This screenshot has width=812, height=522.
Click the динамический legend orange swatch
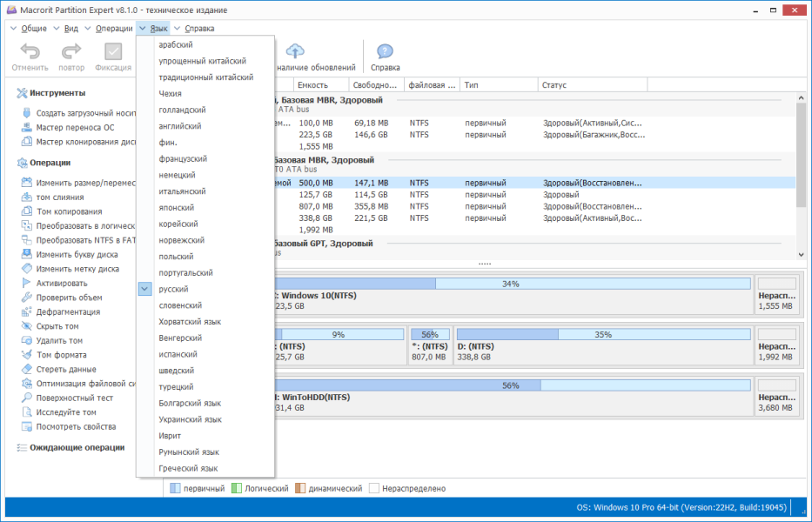[300, 488]
